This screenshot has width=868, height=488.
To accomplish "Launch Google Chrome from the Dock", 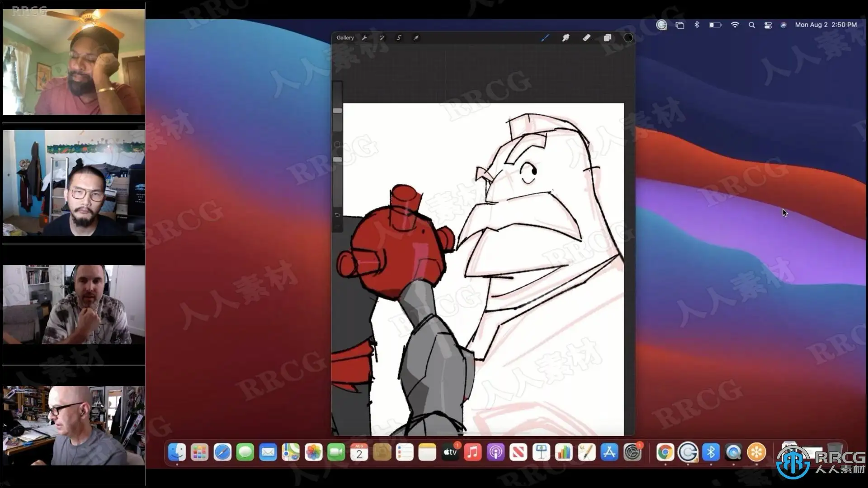I will coord(665,452).
